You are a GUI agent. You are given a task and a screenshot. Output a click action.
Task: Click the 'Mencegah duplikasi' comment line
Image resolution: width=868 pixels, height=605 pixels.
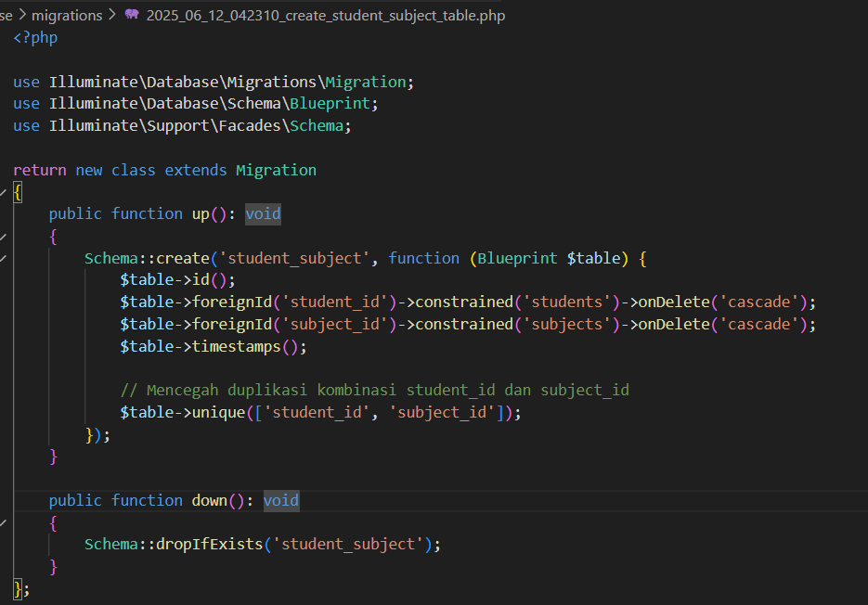(x=374, y=391)
